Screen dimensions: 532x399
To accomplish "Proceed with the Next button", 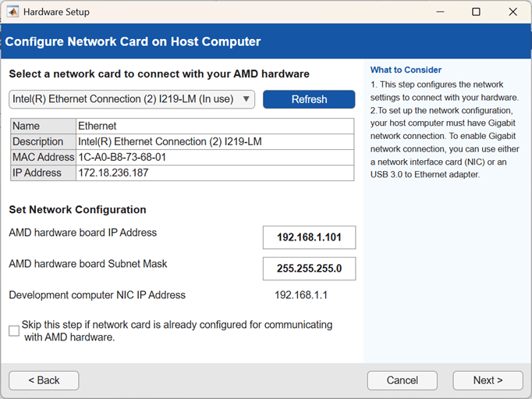I will [x=488, y=380].
